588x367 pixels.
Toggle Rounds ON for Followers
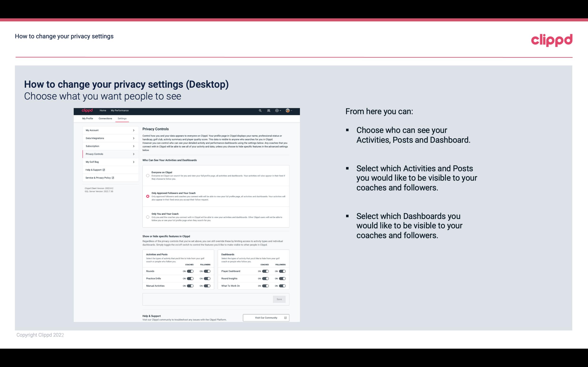coord(206,271)
